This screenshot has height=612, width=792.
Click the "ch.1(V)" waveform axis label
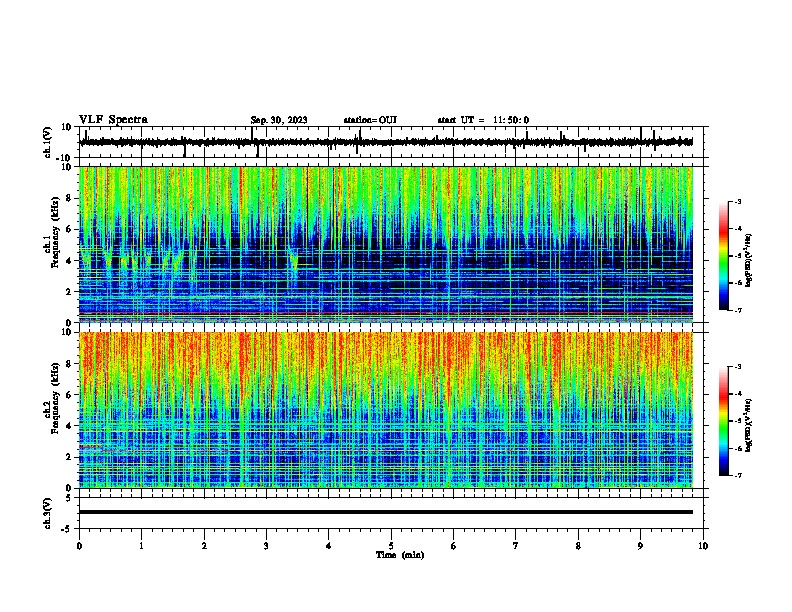coord(48,142)
